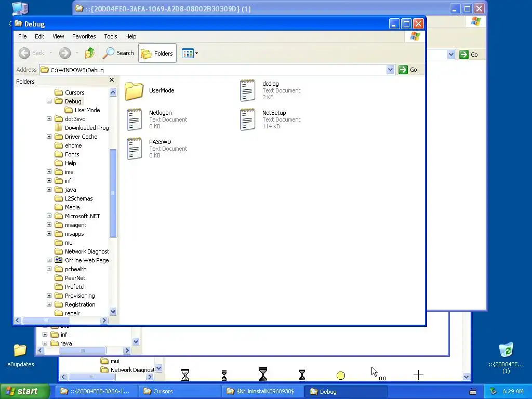Viewport: 532px width, 399px height.
Task: Switch to Cursors taskbar button
Action: click(x=179, y=391)
